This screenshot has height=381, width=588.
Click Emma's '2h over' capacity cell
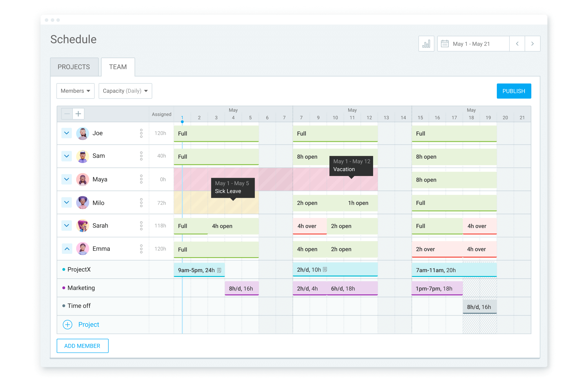[437, 249]
